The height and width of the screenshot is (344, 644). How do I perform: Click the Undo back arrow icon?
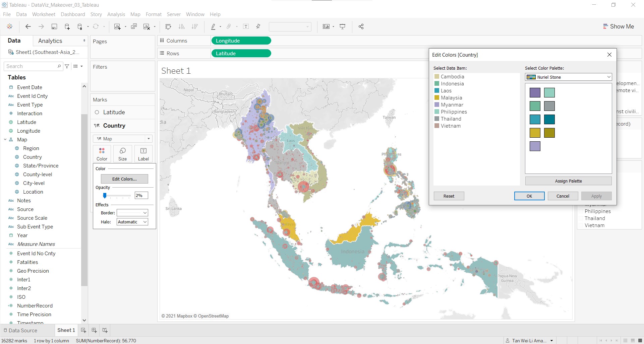28,27
